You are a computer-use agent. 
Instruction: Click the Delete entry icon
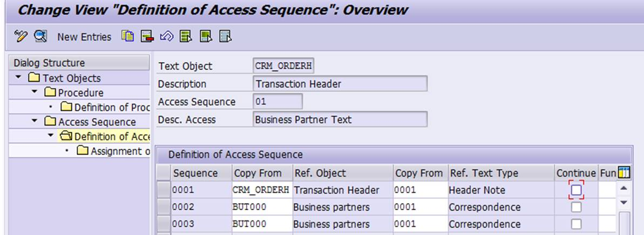click(x=147, y=36)
